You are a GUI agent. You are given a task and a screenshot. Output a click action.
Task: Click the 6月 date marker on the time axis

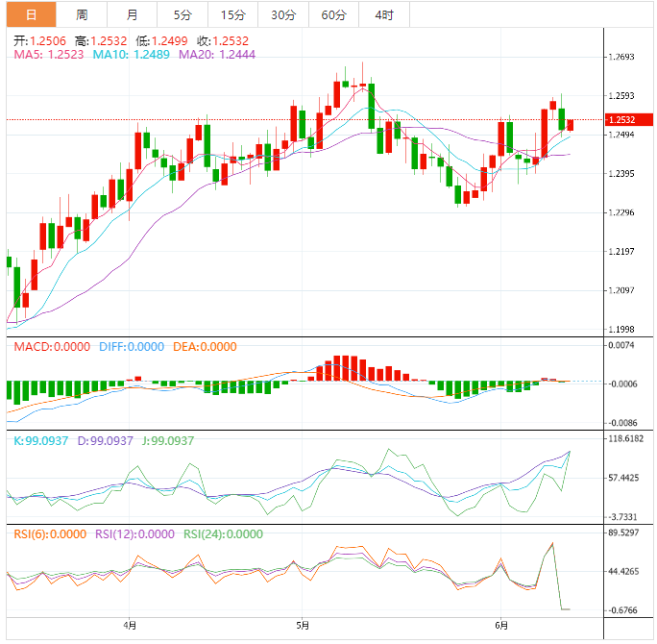pyautogui.click(x=499, y=626)
